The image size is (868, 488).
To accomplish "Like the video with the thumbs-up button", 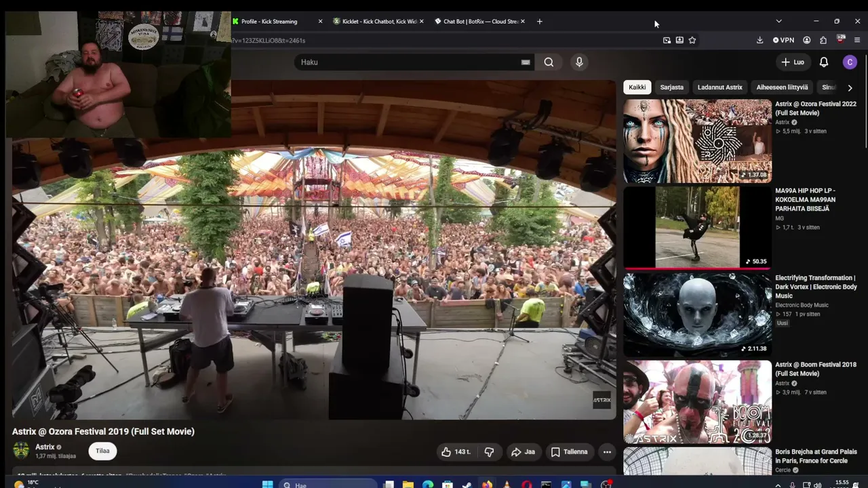I will point(456,452).
